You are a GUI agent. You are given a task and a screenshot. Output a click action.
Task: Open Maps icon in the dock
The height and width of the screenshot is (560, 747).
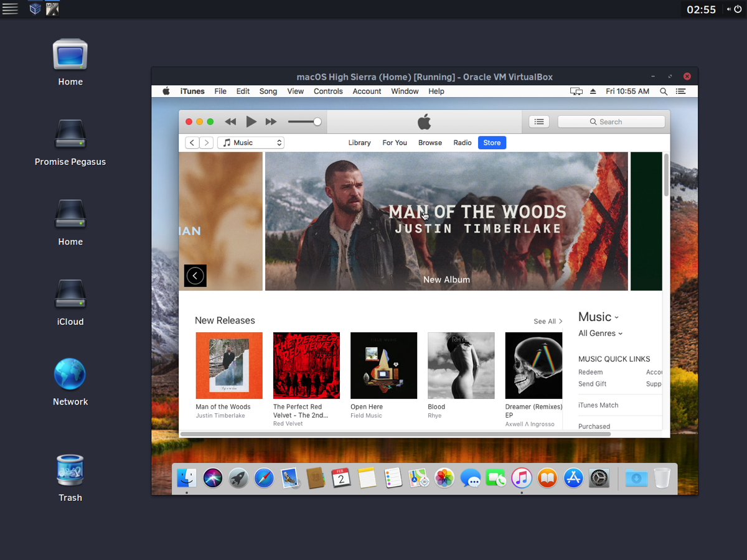[418, 478]
